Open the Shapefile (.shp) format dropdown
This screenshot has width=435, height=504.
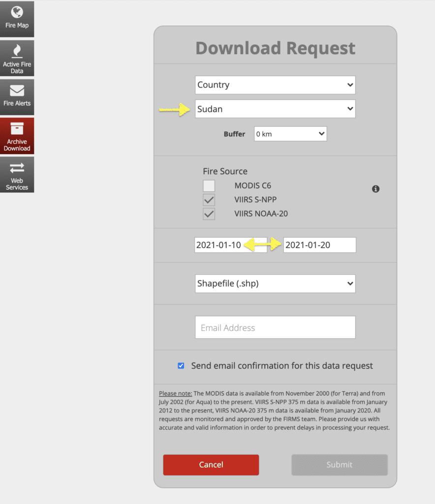point(276,283)
